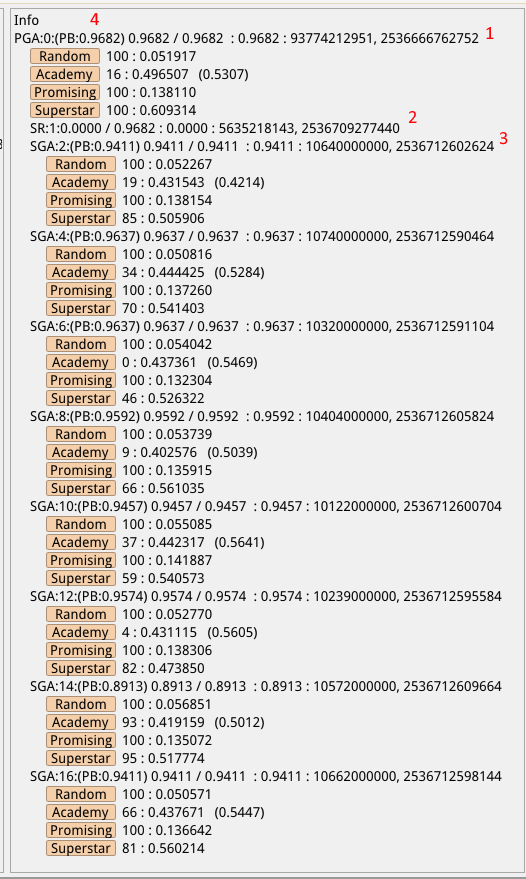
Task: Select the Superstar button under SGA:14
Action: click(x=81, y=758)
